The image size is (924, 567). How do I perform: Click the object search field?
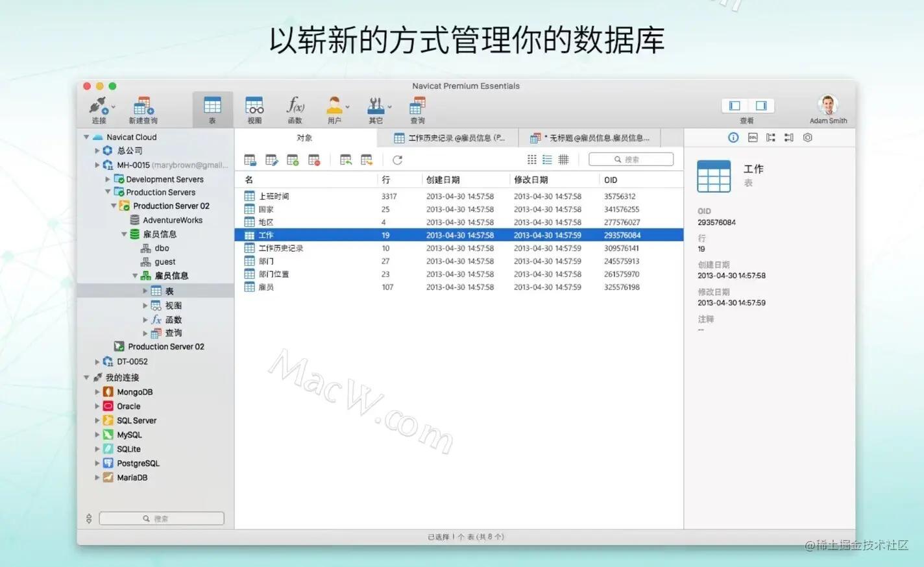coord(631,160)
